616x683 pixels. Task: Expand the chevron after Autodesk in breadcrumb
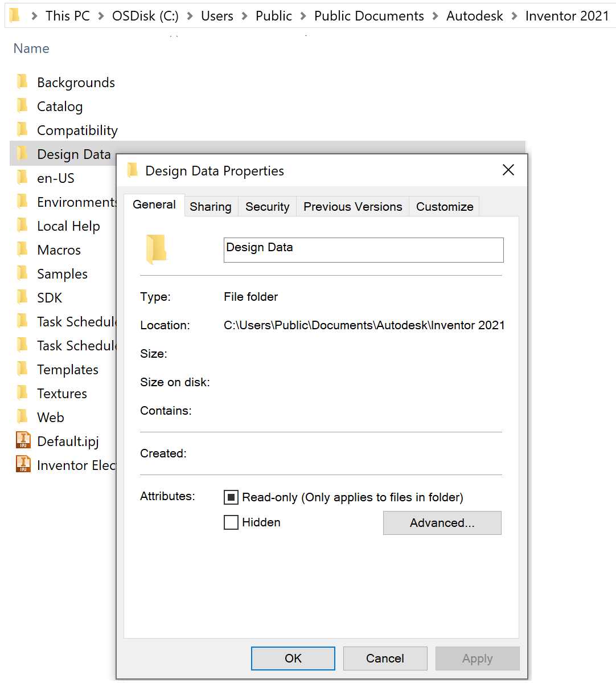point(514,15)
